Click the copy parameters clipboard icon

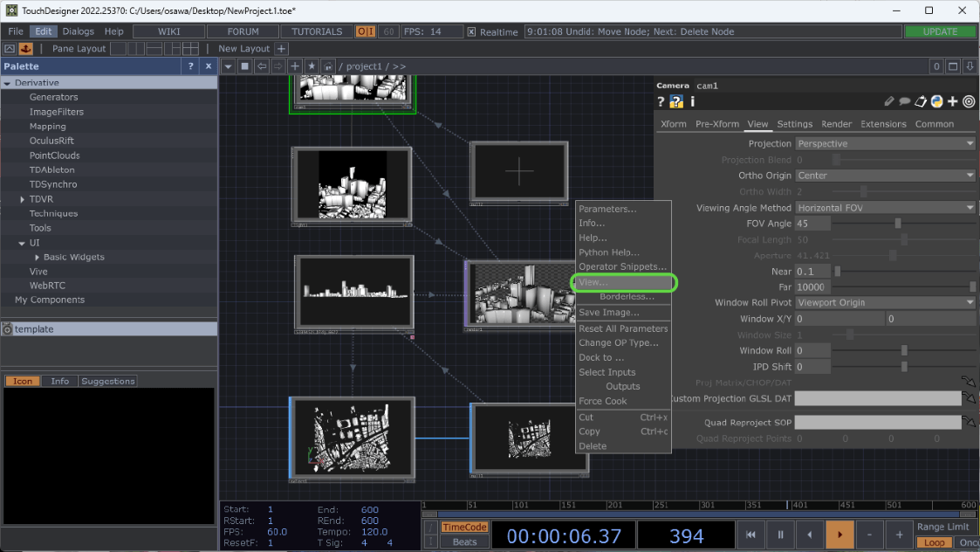point(921,101)
